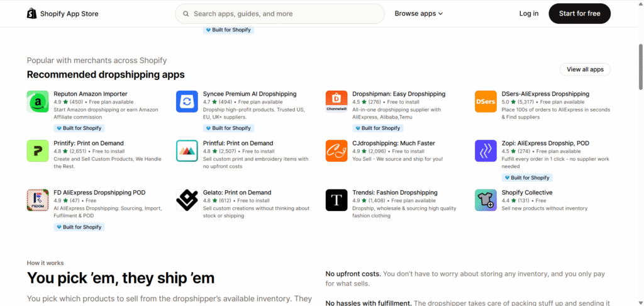Open the Zopi purple app icon
Image resolution: width=644 pixels, height=306 pixels.
[486, 151]
